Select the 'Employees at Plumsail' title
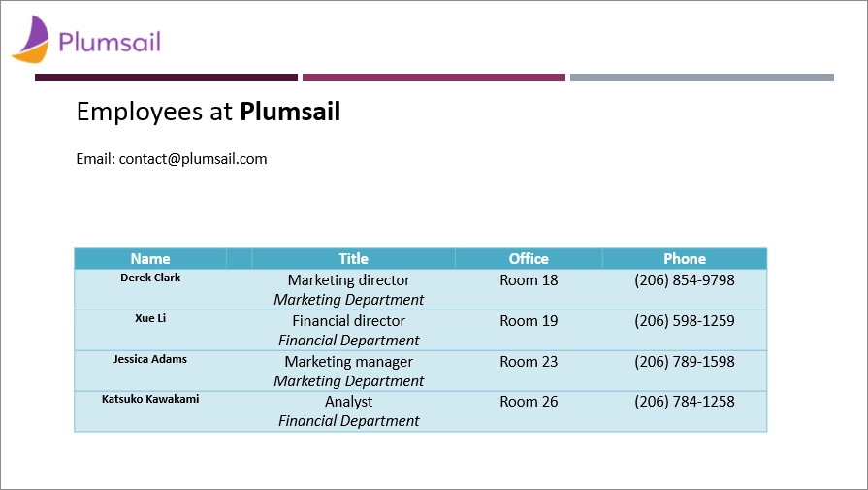Screen dimensions: 868x490 209,112
